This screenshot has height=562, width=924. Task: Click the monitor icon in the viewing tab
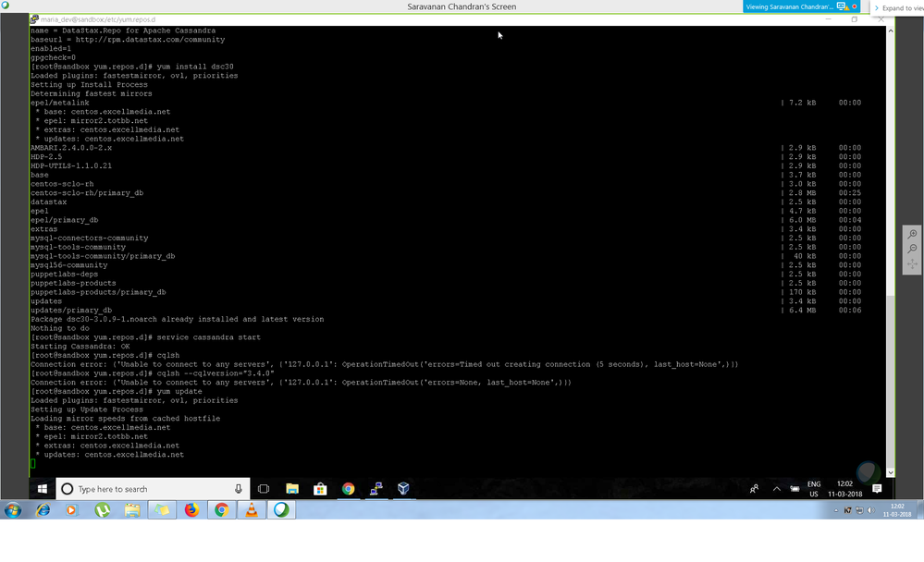point(841,6)
